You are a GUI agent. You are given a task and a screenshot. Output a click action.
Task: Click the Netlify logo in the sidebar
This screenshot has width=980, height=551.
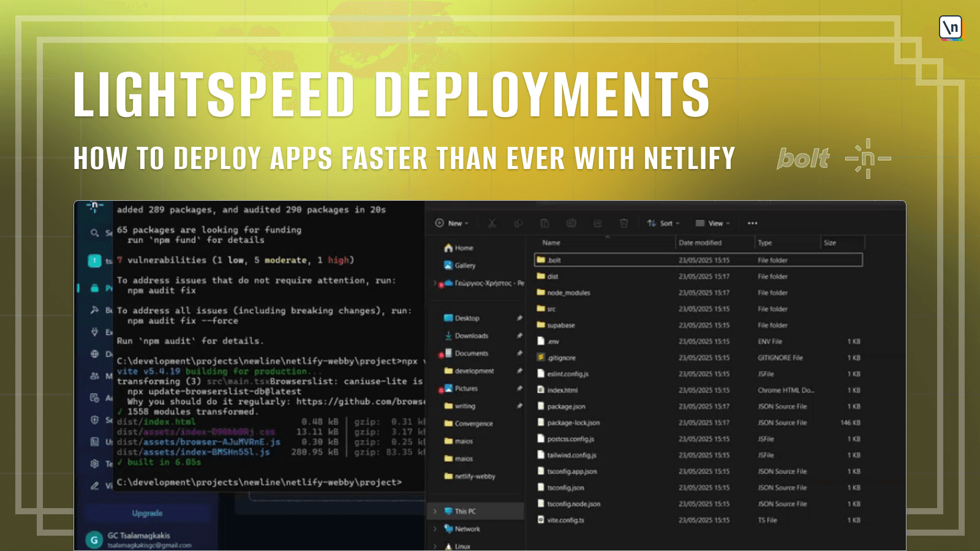94,207
